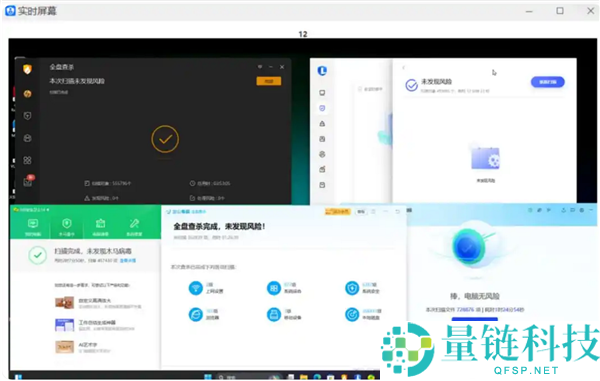Click the blue logo atop the white window sidebar
600x381 pixels.
(x=322, y=70)
